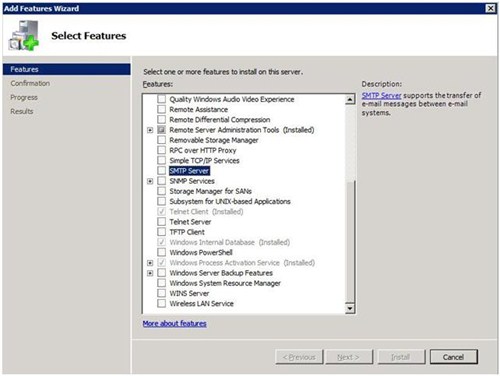Select Windows Internal Database (Installed) entry
Viewport: 500px width, 376px height.
click(x=229, y=242)
